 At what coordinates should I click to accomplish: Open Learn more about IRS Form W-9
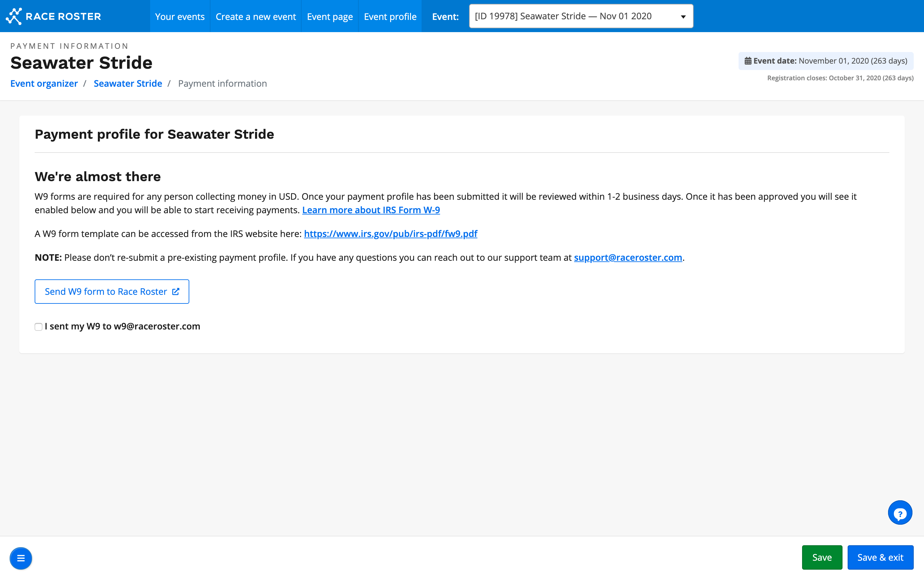pyautogui.click(x=371, y=210)
